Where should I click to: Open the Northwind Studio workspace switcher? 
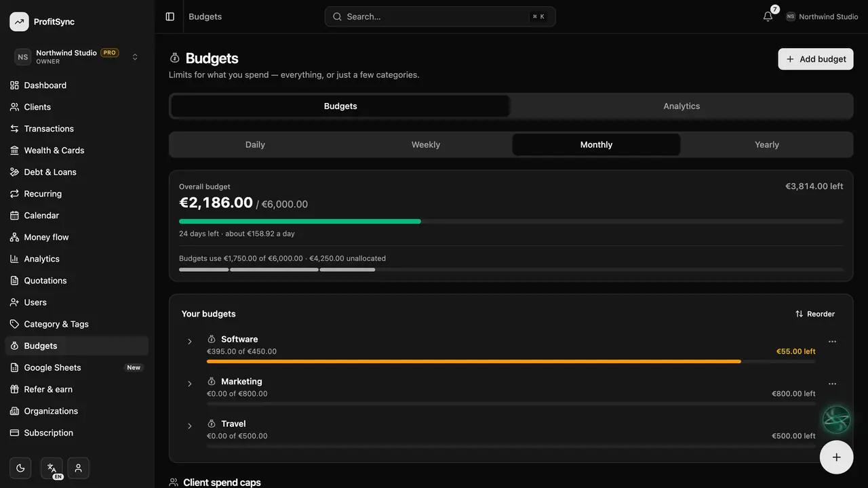pos(77,57)
